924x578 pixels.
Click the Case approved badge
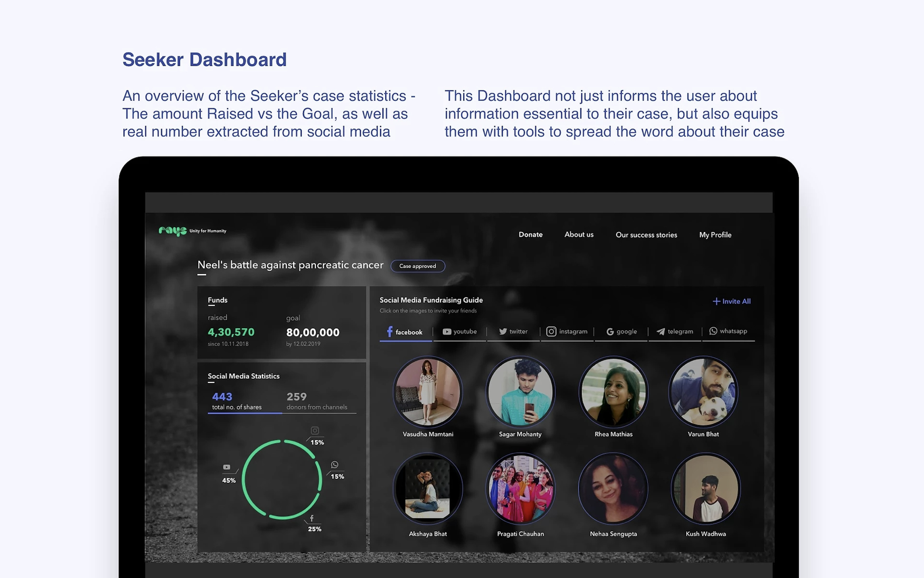coord(418,266)
